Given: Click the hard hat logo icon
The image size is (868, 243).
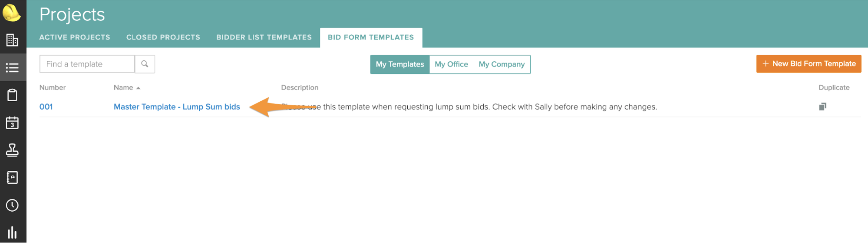Looking at the screenshot, I should 11,13.
